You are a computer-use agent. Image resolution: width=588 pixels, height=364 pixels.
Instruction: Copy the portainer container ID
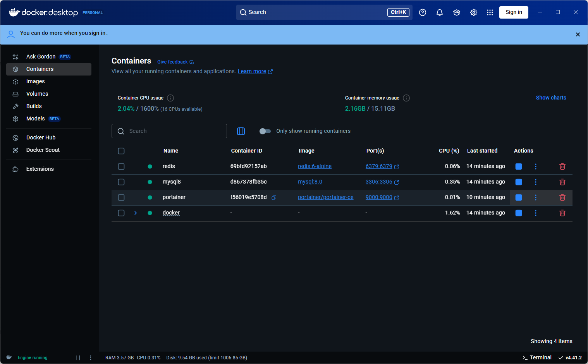(x=273, y=197)
